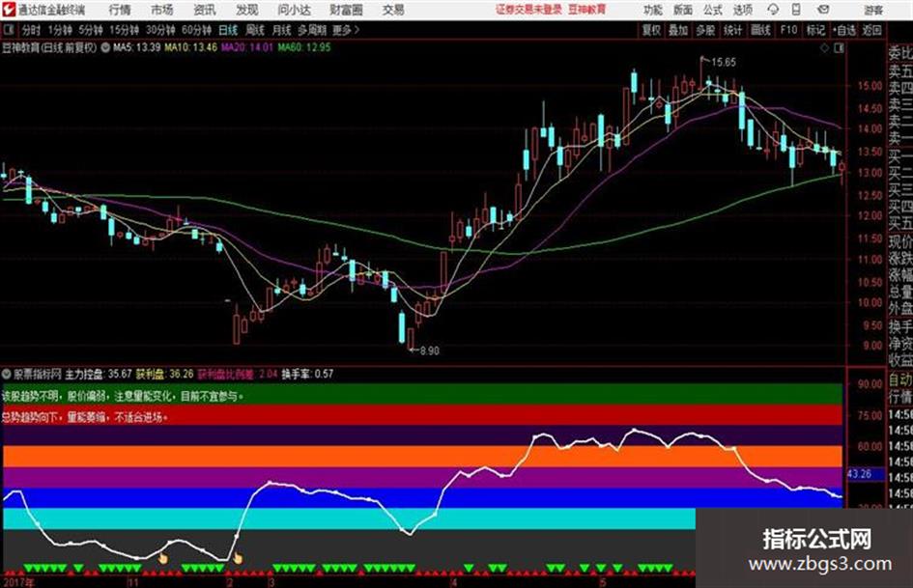The height and width of the screenshot is (588, 913).
Task: Click the 多股 toolbar button
Action: tap(705, 30)
